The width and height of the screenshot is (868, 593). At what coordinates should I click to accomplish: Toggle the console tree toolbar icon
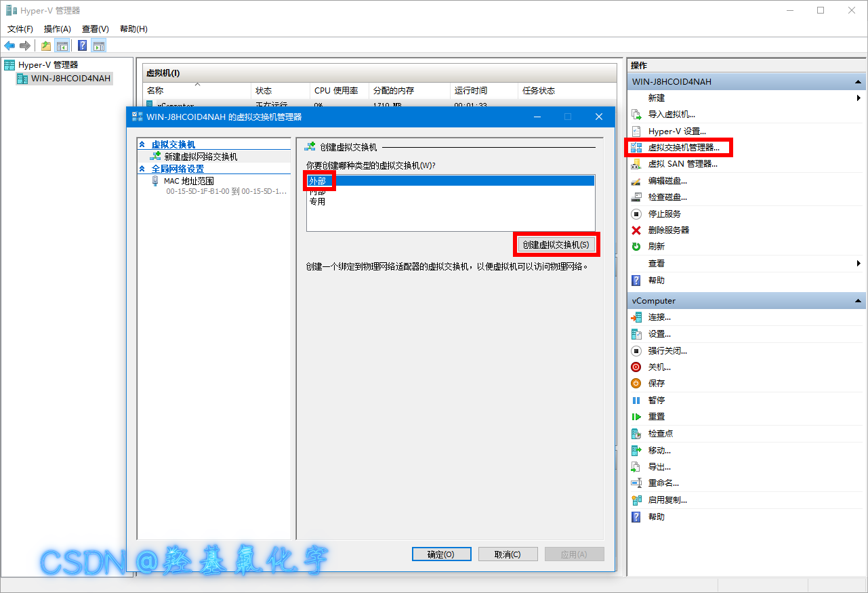pos(62,45)
